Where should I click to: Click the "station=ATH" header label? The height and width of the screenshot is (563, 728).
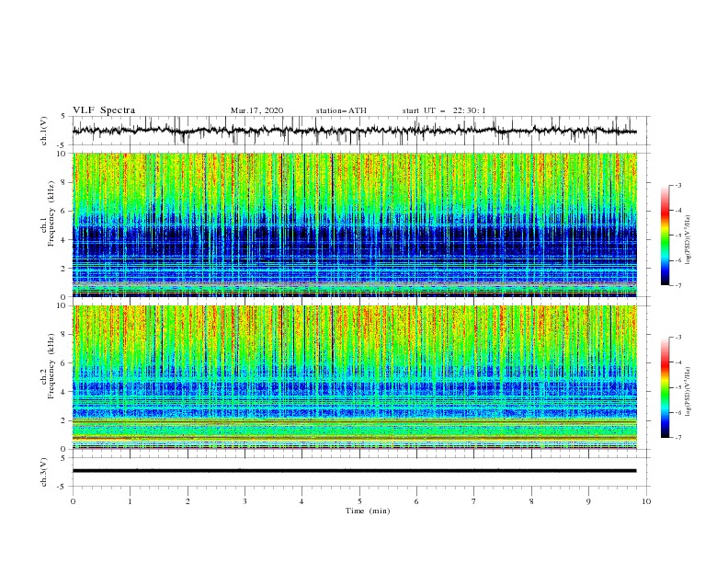coord(341,110)
